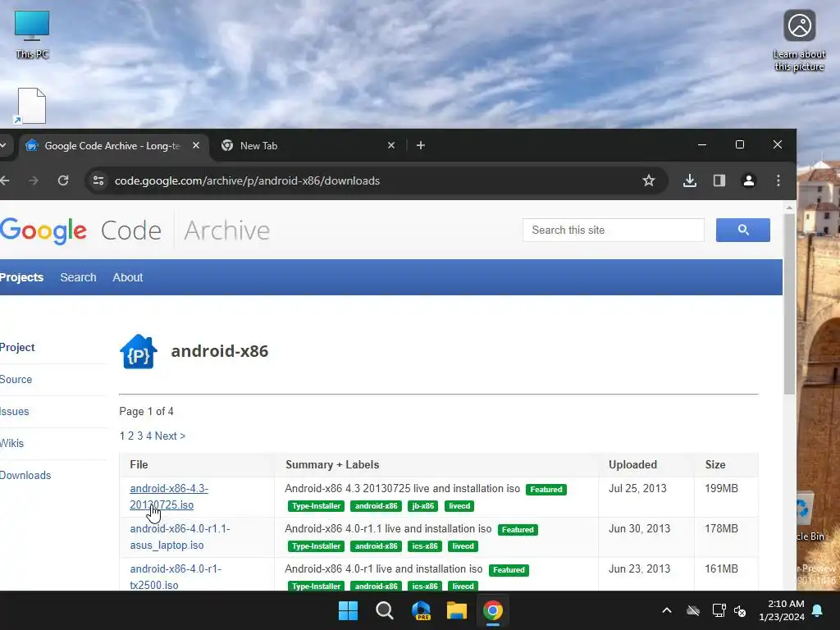The height and width of the screenshot is (630, 840).
Task: Click Type-Installer label in 4.3 row
Action: (x=316, y=505)
